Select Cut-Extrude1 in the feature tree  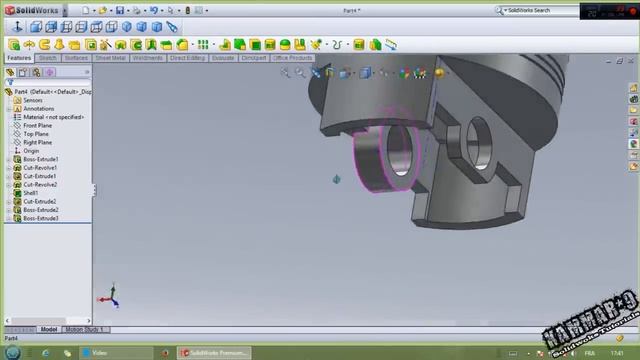click(40, 176)
